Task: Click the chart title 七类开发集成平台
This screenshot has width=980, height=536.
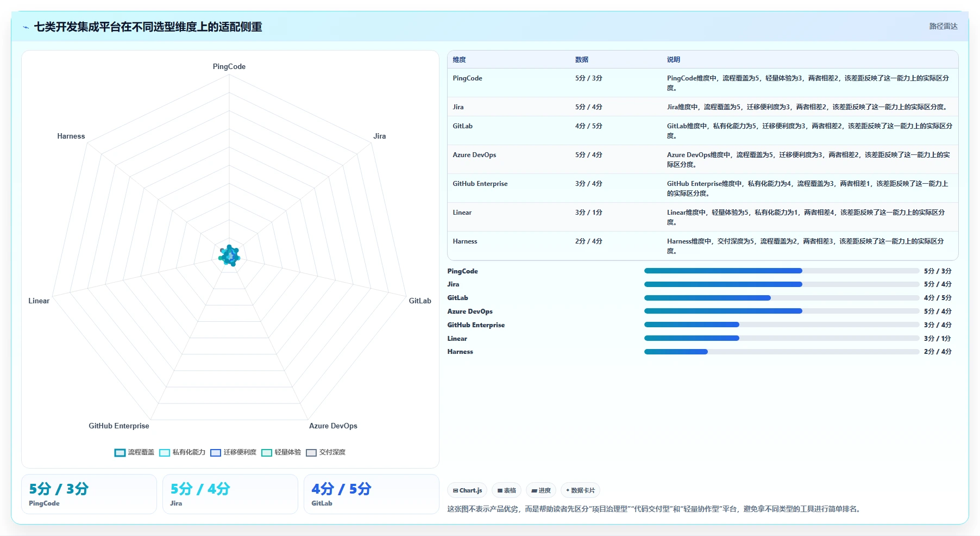Action: pyautogui.click(x=148, y=27)
